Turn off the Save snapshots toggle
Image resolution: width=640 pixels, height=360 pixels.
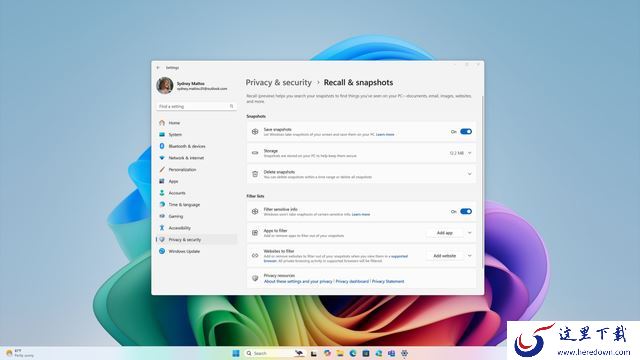466,131
